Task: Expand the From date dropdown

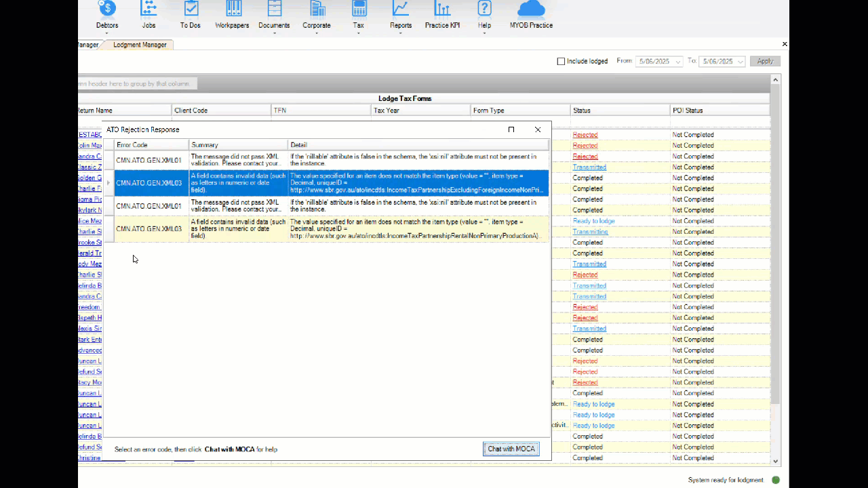Action: [677, 62]
